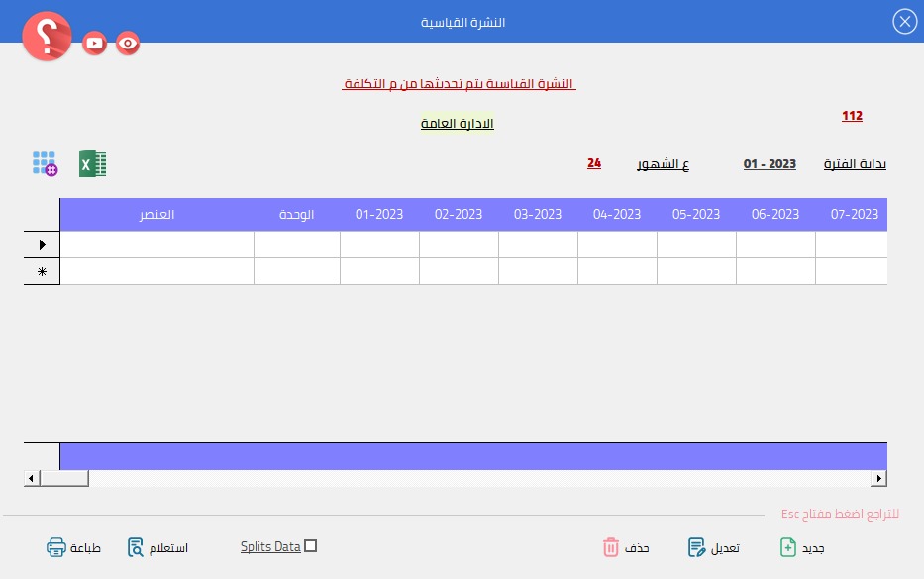The height and width of the screenshot is (579, 924).
Task: Select the current row arrow indicator
Action: 42,244
